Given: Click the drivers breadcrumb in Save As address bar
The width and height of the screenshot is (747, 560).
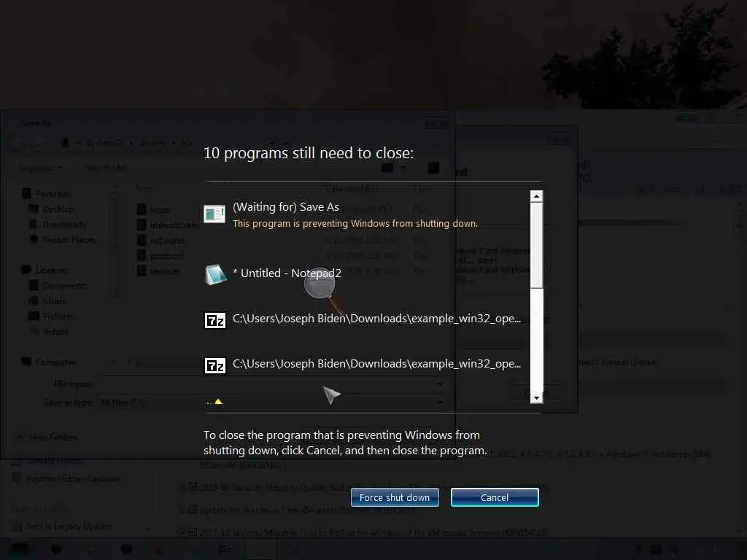Looking at the screenshot, I should [152, 143].
